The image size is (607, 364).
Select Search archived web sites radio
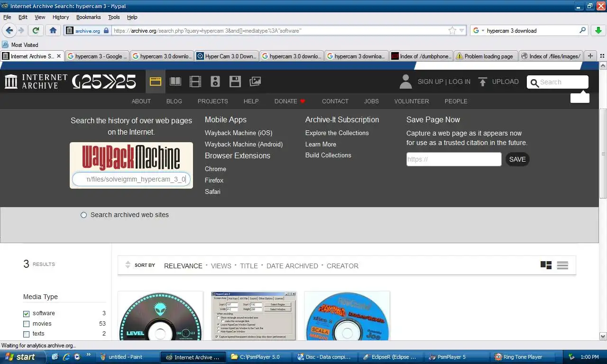[x=83, y=215]
